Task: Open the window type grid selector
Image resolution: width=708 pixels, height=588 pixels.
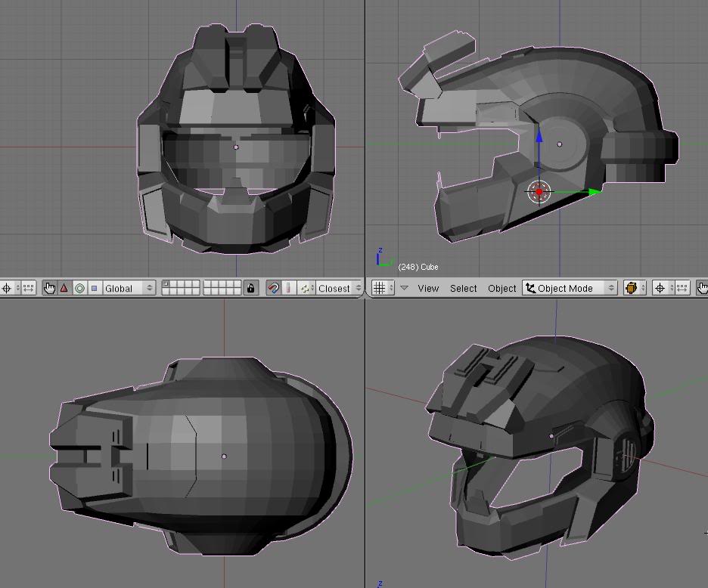Action: tap(383, 288)
